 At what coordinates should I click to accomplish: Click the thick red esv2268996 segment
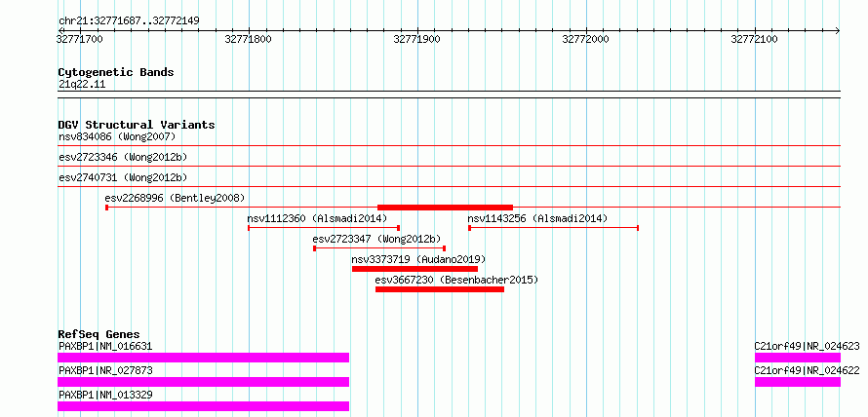point(445,208)
